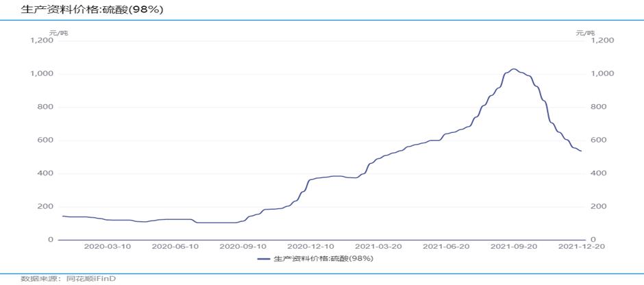Click the line's endpoint at 2021-12-20
Viewport: 644px width, 285px height.
point(581,151)
